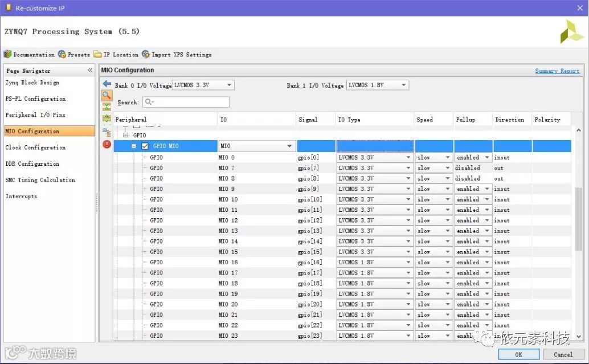589x364 pixels.
Task: Select the GPIO MIO highlighted row label
Action: coord(166,146)
